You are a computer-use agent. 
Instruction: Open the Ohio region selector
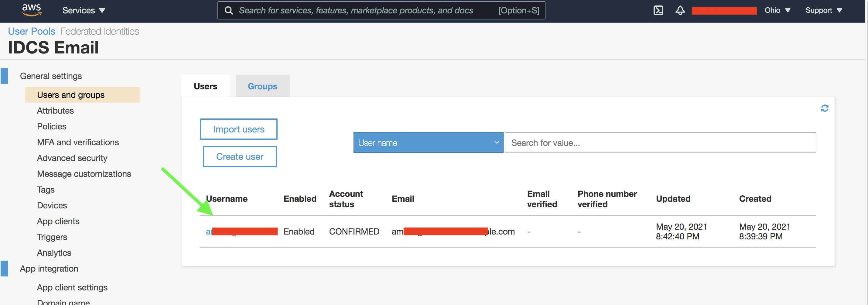coord(777,10)
